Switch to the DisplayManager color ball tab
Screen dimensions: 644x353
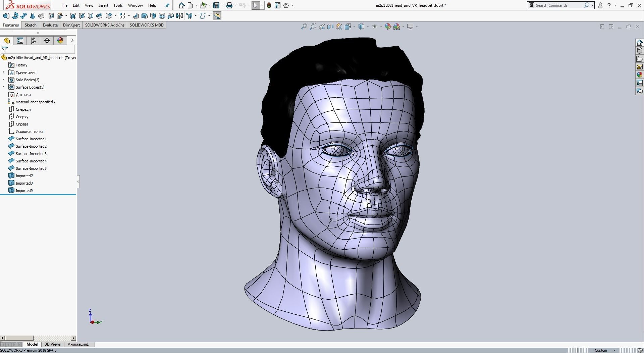[x=60, y=41]
